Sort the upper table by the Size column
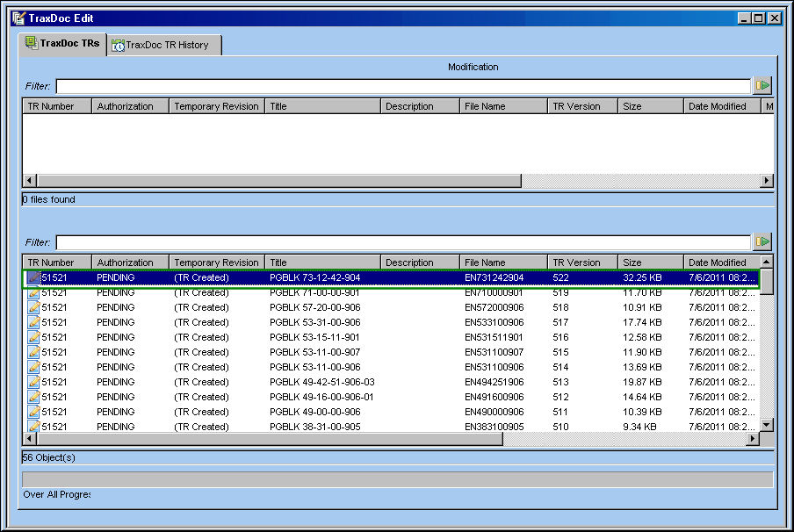The width and height of the screenshot is (794, 532). coord(651,106)
